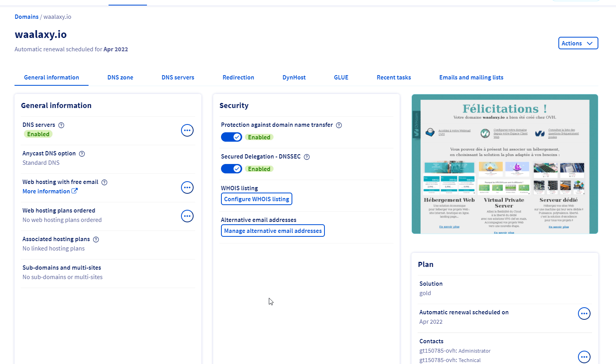
Task: Click Configure WHOIS listing button
Action: 257,199
